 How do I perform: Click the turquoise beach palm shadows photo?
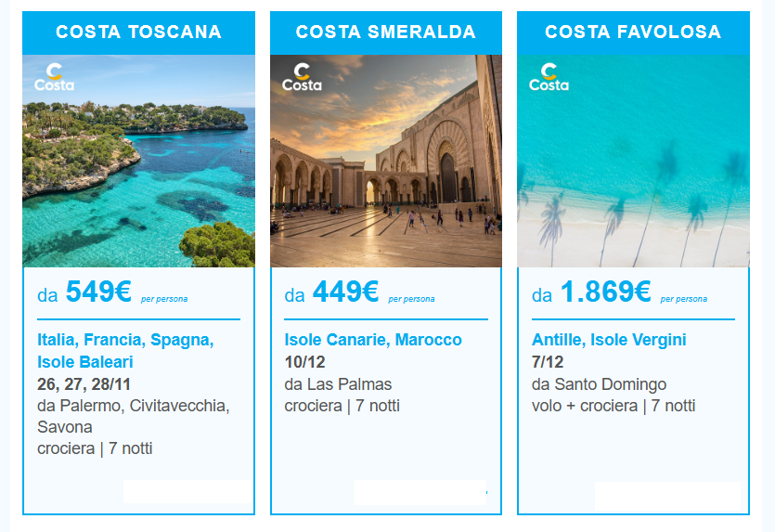tap(633, 162)
